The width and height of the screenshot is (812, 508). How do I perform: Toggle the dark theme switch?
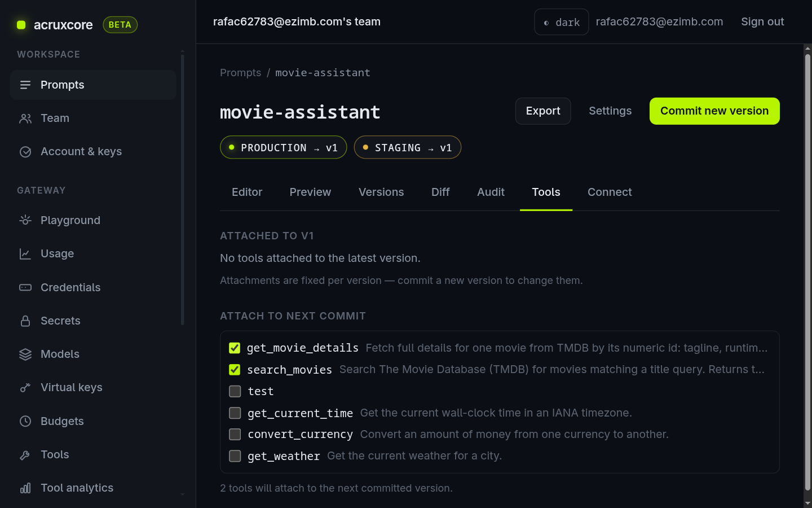[x=562, y=22]
